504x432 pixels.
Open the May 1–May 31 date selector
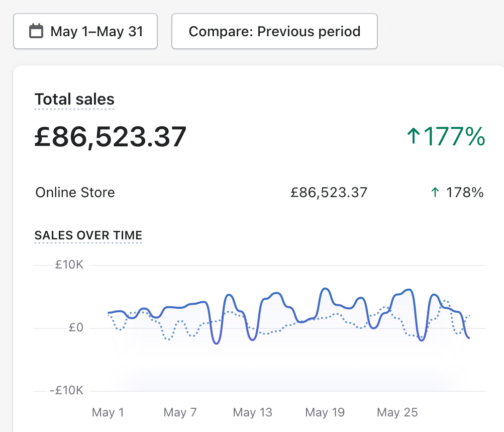85,31
